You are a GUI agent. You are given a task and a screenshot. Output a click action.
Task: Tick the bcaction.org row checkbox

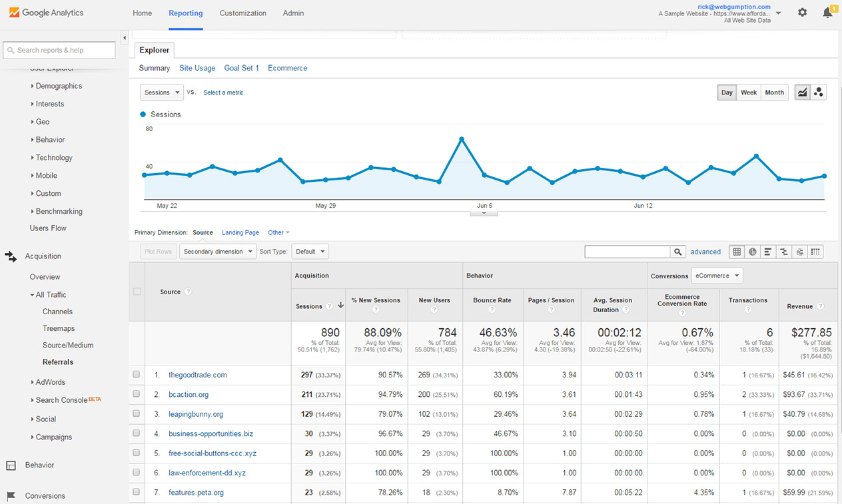tap(137, 394)
